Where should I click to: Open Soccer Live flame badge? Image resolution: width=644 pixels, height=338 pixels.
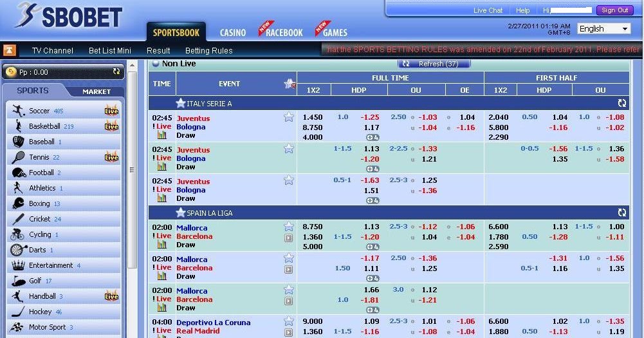[111, 110]
